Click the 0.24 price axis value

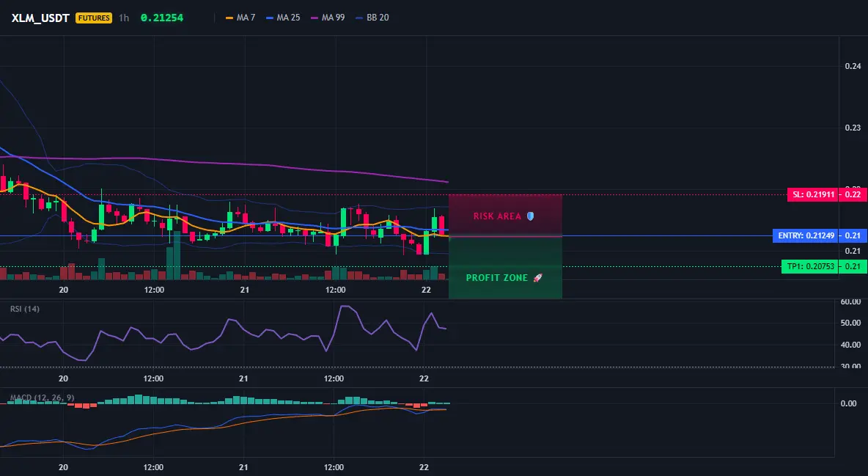click(x=853, y=66)
